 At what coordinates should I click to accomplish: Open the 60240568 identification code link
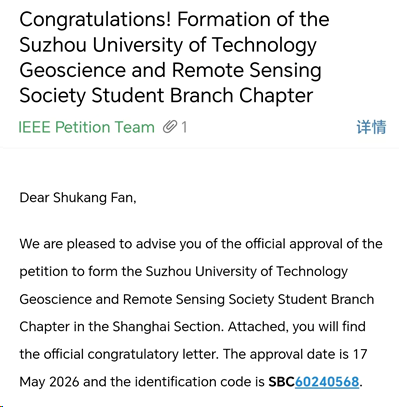point(327,382)
